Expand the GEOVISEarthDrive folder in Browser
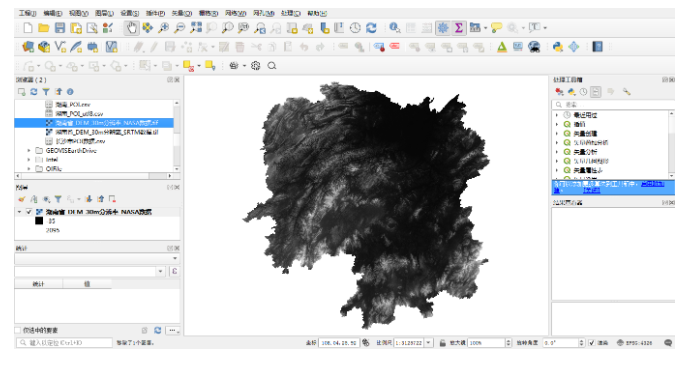The image size is (685, 370). [x=29, y=150]
